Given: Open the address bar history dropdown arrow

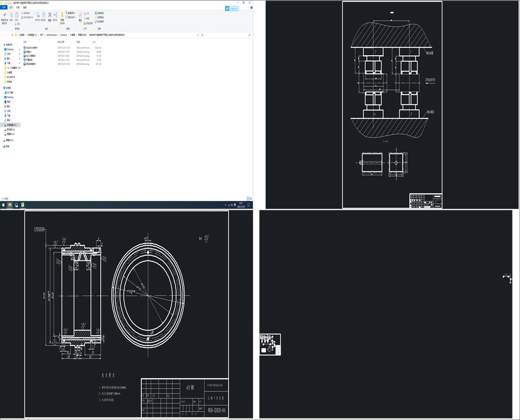Looking at the screenshot, I should pos(198,35).
